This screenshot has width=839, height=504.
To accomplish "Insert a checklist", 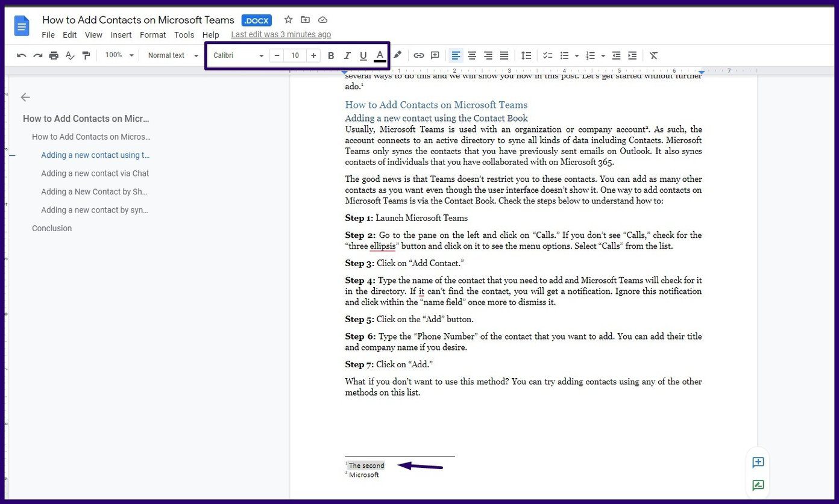I will pos(548,55).
